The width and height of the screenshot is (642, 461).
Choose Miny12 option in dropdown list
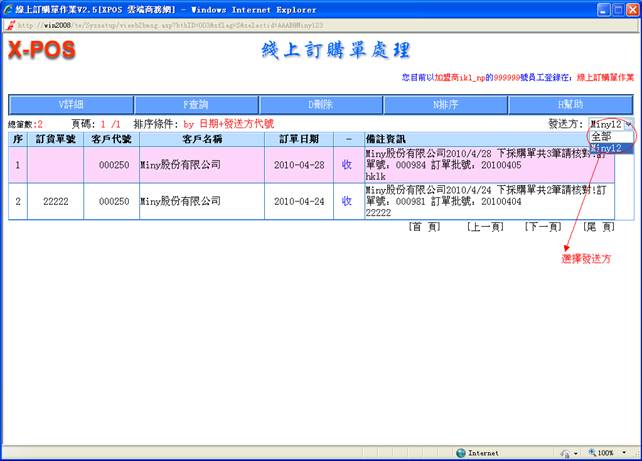[x=611, y=148]
